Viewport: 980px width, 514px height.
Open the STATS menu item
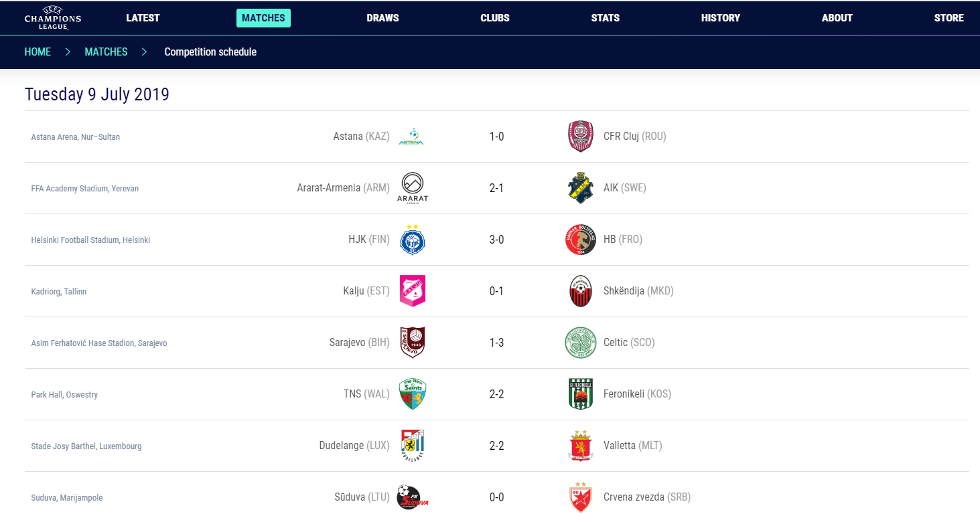[x=606, y=18]
